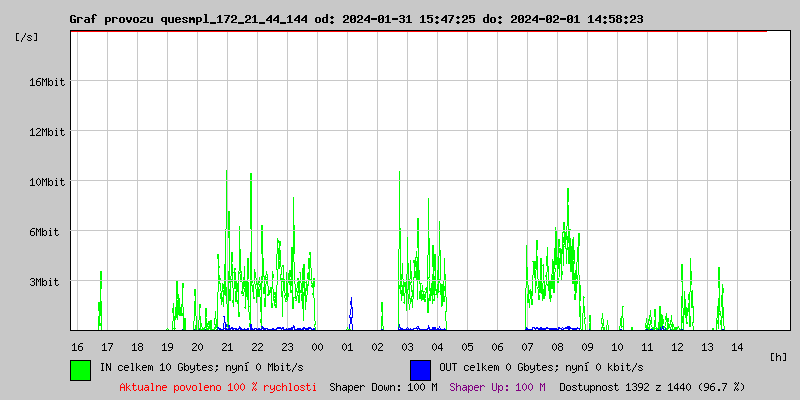The height and width of the screenshot is (400, 800).
Task: Select the 3Mbit y-axis label
Action: pos(46,282)
